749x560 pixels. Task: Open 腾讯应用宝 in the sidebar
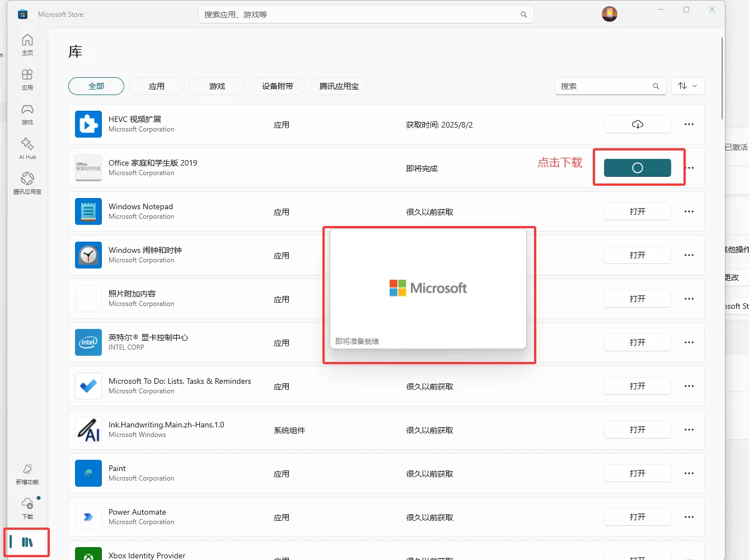(27, 183)
